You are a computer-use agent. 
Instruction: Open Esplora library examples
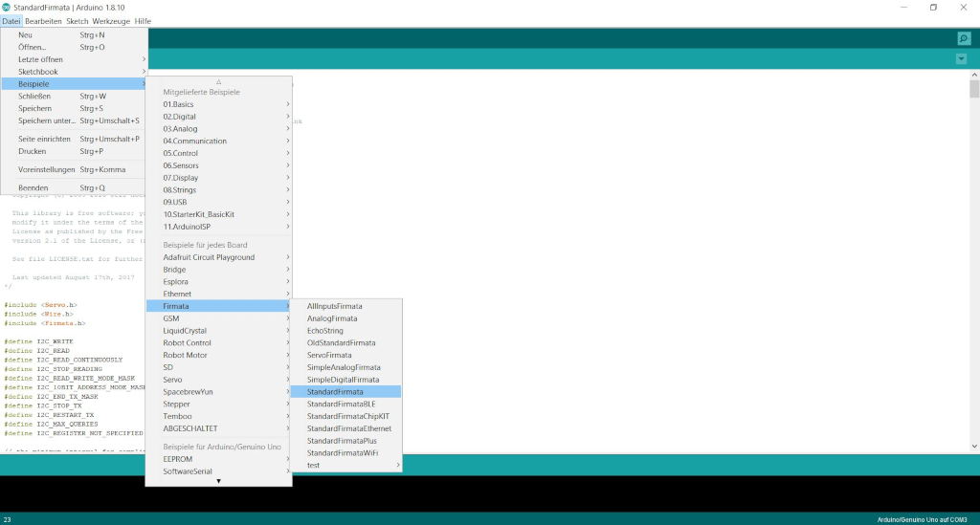[x=219, y=281]
